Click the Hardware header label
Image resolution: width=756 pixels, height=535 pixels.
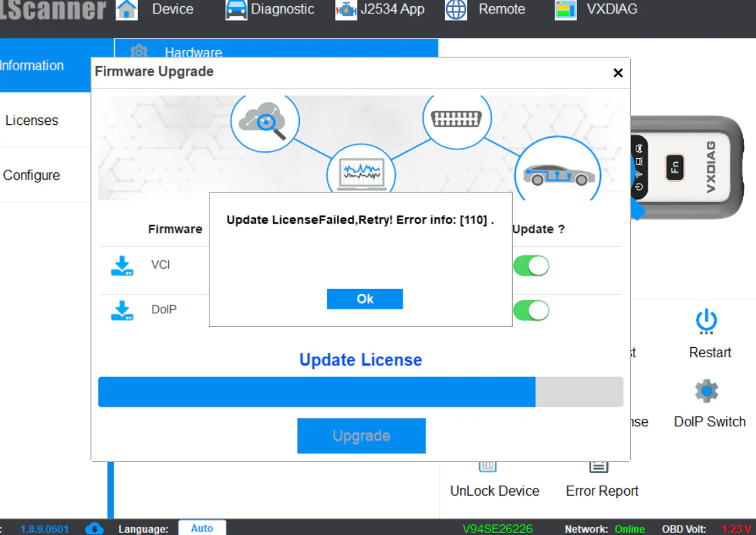click(193, 52)
